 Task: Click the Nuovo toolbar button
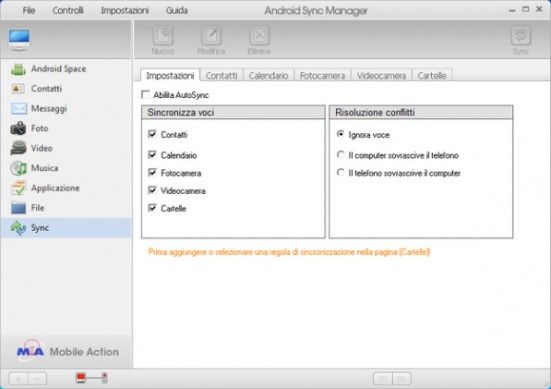point(163,40)
